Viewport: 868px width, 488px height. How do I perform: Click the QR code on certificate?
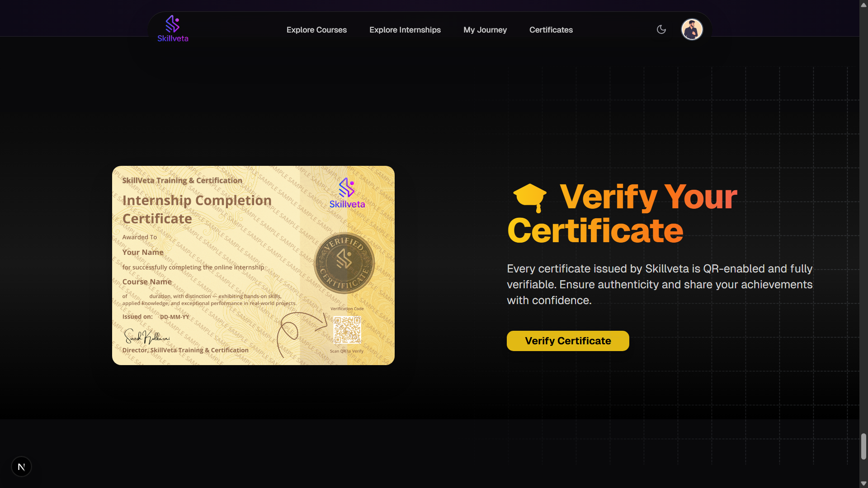tap(347, 330)
